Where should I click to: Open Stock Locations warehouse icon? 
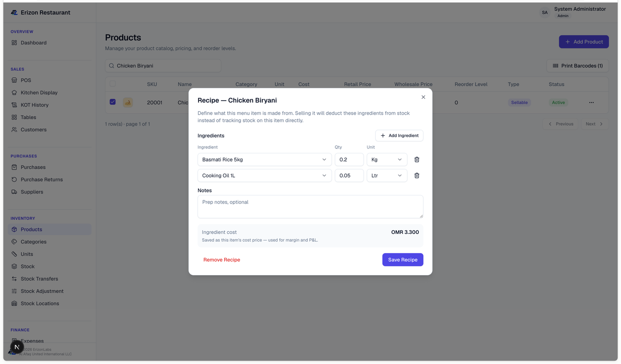pos(14,303)
